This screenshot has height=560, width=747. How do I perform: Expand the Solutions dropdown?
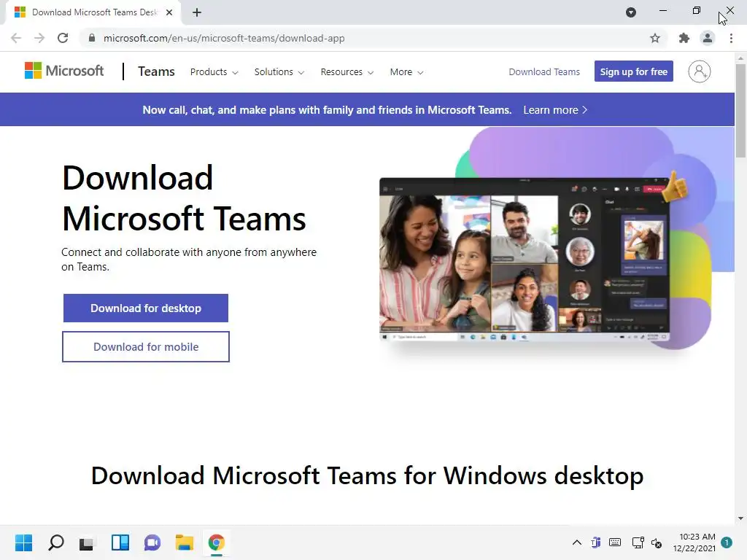279,72
